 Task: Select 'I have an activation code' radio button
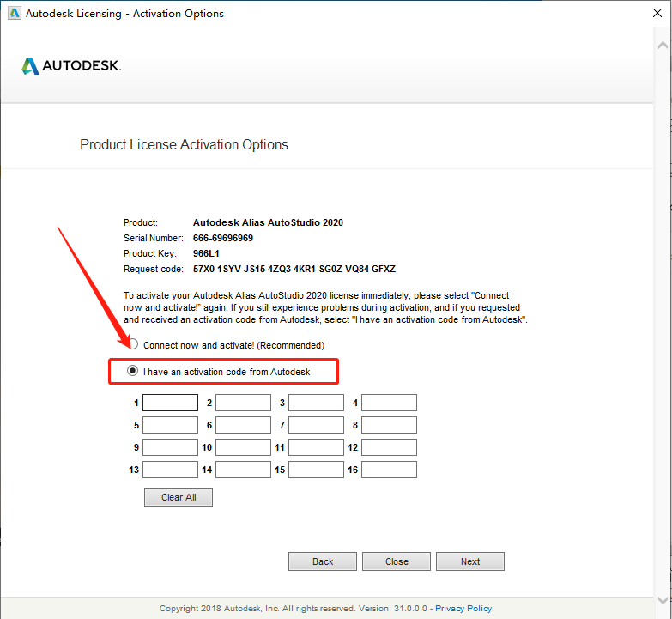coord(132,370)
